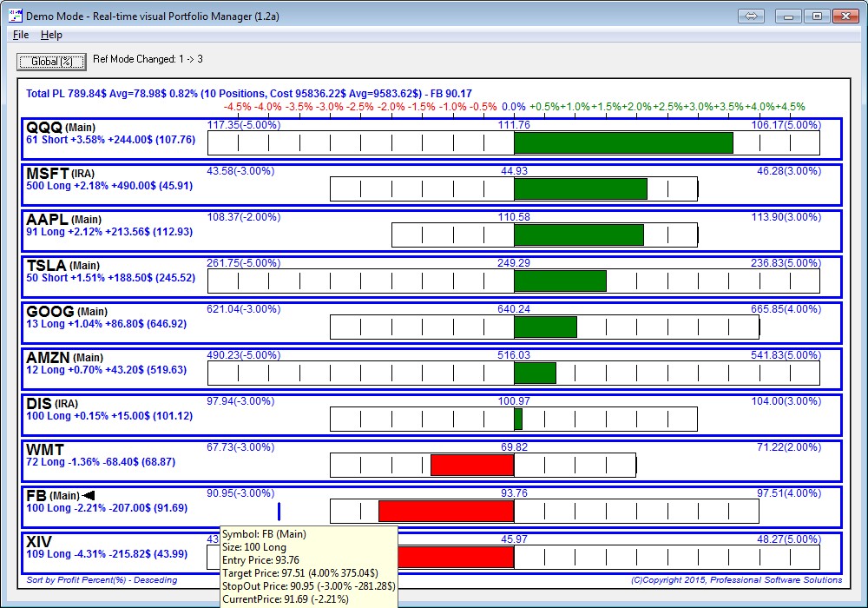868x608 pixels.
Task: Click '100 Long -2.21% -207.00$ (91.69)' position details
Action: 107,507
